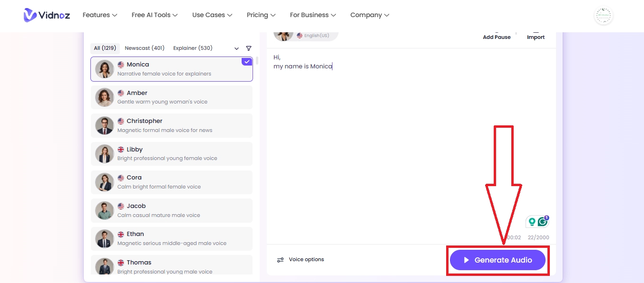Toggle the Monica voice selected checkmark
The height and width of the screenshot is (283, 644).
pyautogui.click(x=246, y=62)
